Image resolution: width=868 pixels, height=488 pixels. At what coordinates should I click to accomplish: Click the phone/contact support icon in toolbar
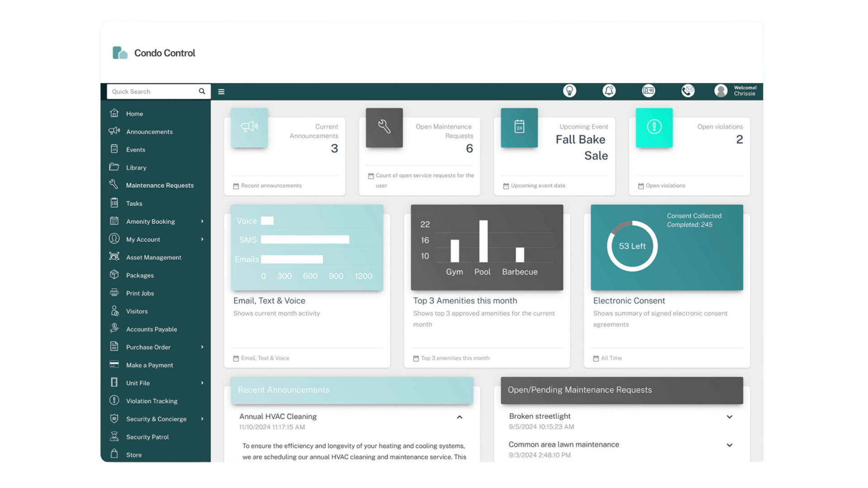687,90
